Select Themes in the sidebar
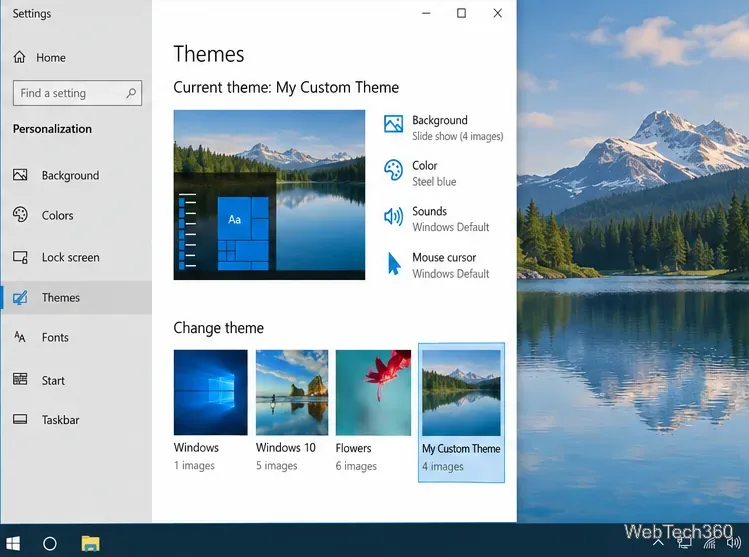 (x=76, y=298)
